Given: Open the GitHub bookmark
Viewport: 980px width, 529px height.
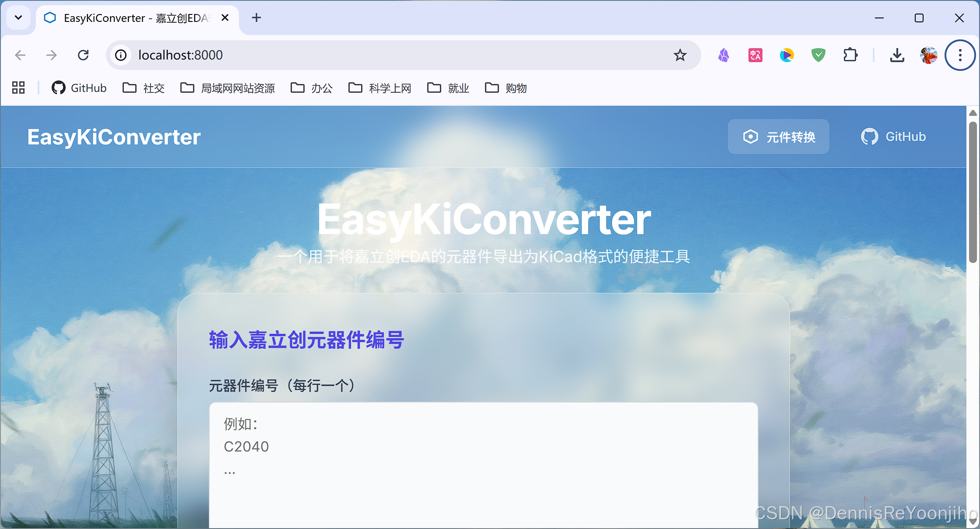Looking at the screenshot, I should [79, 88].
